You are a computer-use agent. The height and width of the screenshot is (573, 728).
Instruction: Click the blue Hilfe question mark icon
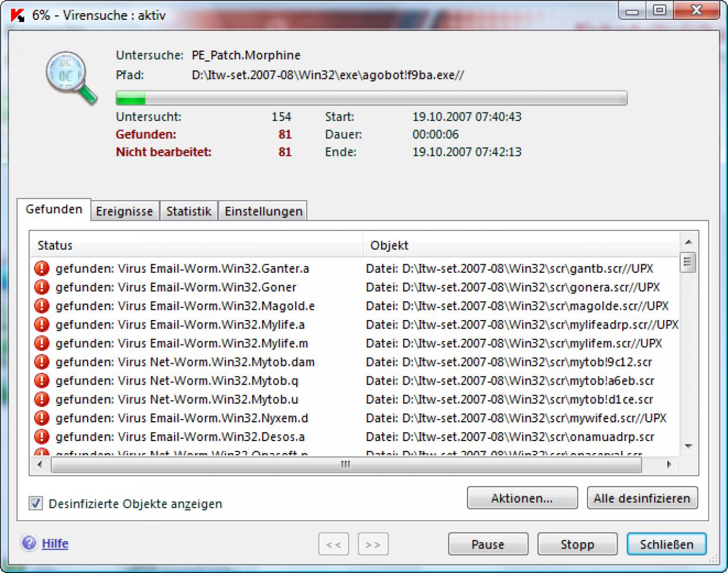pyautogui.click(x=29, y=543)
